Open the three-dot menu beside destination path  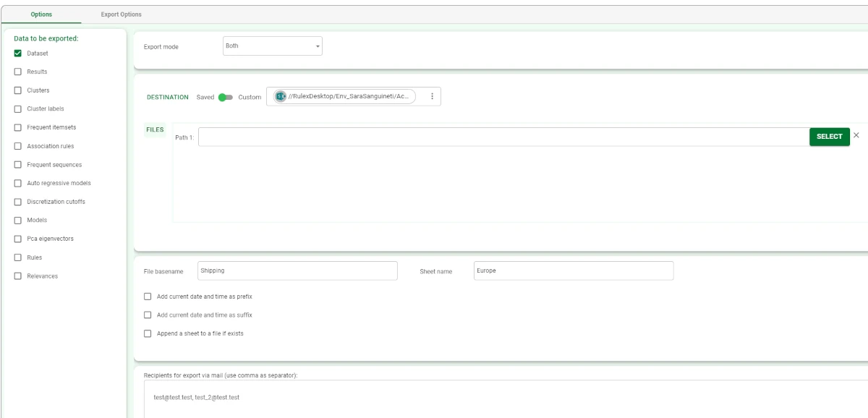coord(432,97)
